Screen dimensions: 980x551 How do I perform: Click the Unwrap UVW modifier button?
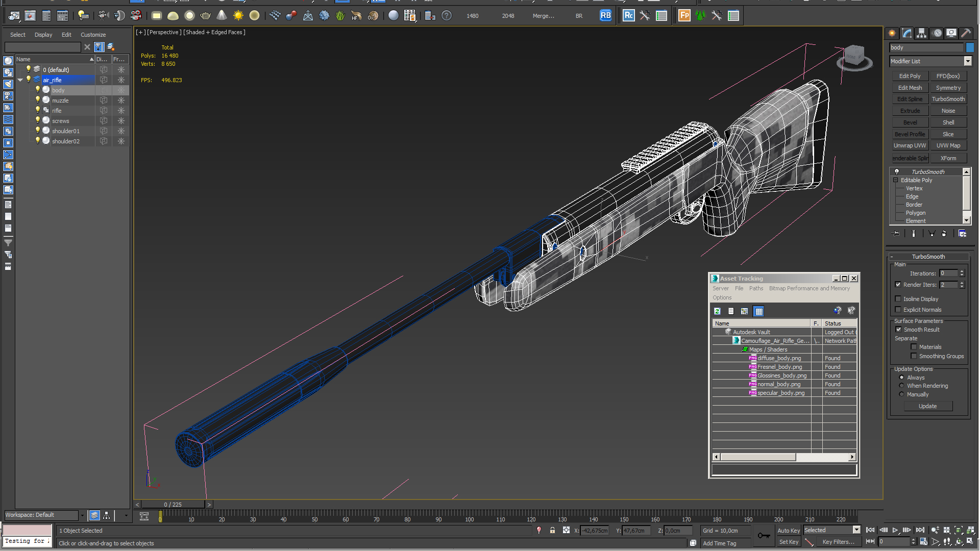(x=910, y=145)
